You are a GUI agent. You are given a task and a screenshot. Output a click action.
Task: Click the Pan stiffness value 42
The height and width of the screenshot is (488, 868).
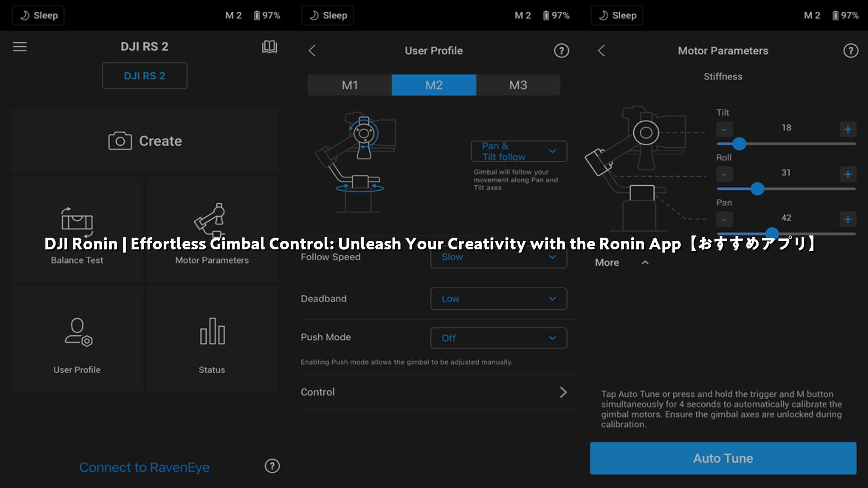point(786,218)
